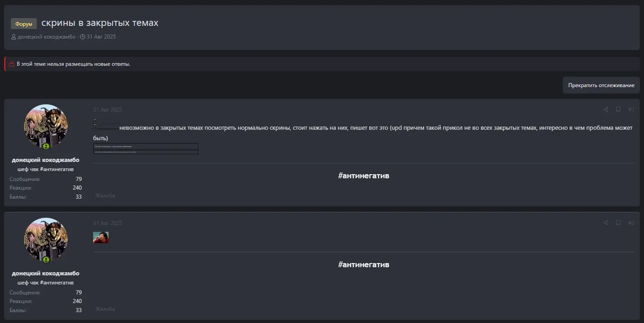The height and width of the screenshot is (323, 644).
Task: Report the second post via "Жалоба"
Action: [105, 309]
